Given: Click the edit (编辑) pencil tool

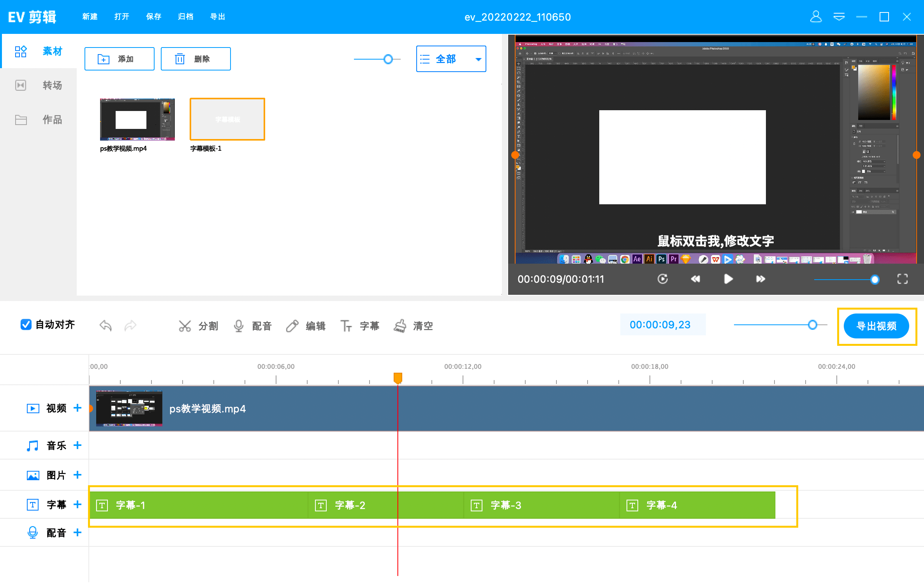Looking at the screenshot, I should pyautogui.click(x=306, y=326).
